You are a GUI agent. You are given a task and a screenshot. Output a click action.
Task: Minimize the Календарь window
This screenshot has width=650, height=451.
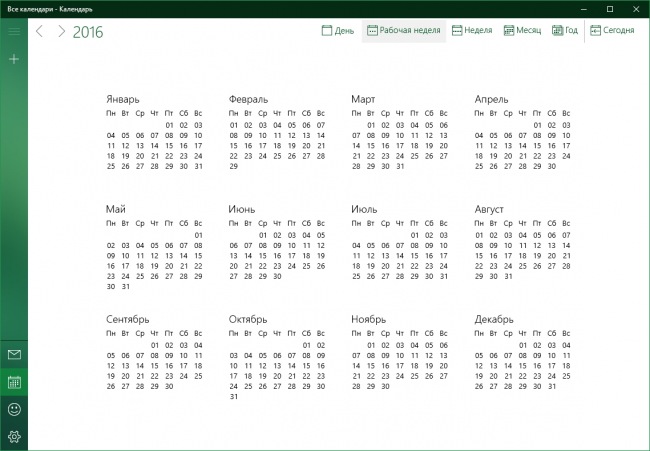point(584,9)
